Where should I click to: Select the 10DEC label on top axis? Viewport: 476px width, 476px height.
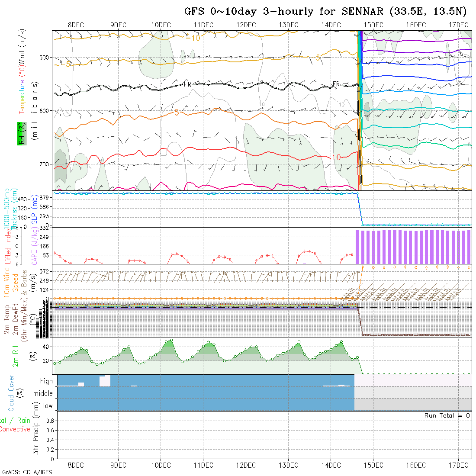tap(161, 25)
